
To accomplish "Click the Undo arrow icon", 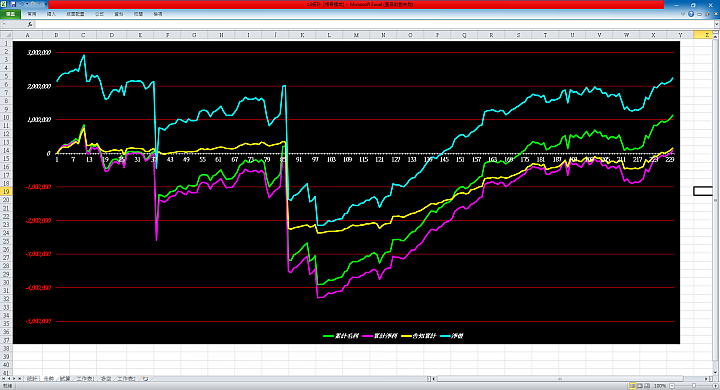I will tap(22, 4).
